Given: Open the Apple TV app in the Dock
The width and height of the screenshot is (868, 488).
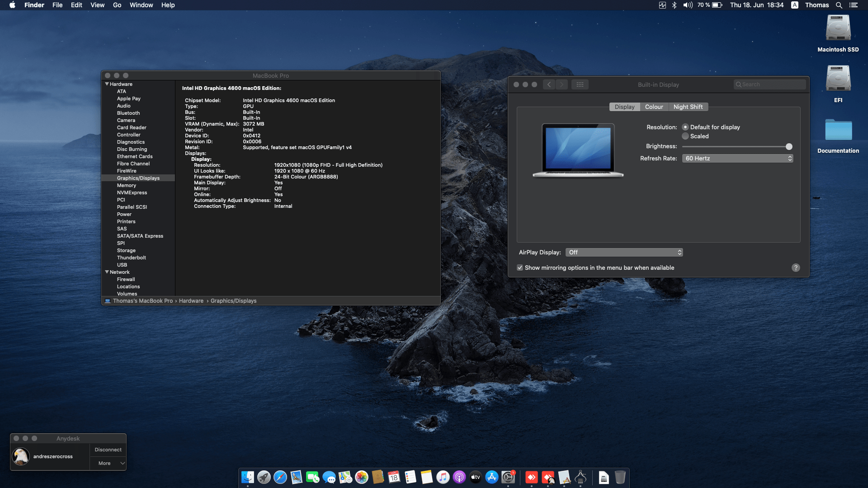Looking at the screenshot, I should (x=476, y=477).
